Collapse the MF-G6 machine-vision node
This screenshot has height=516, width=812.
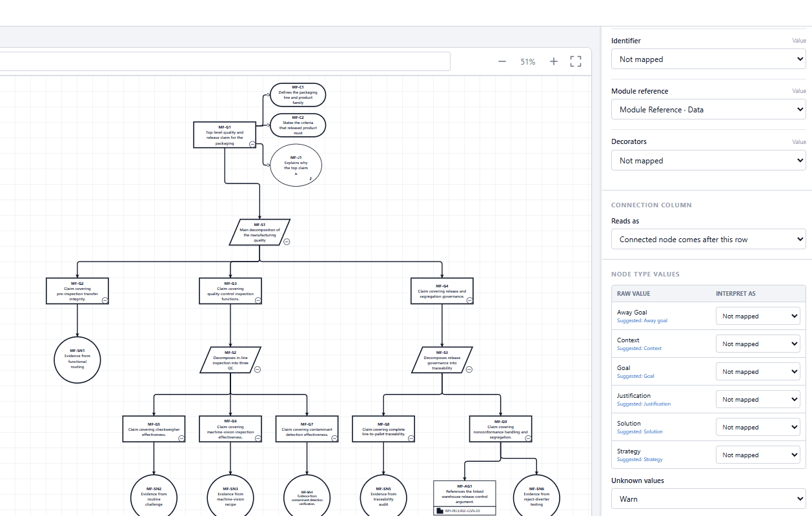click(x=258, y=438)
